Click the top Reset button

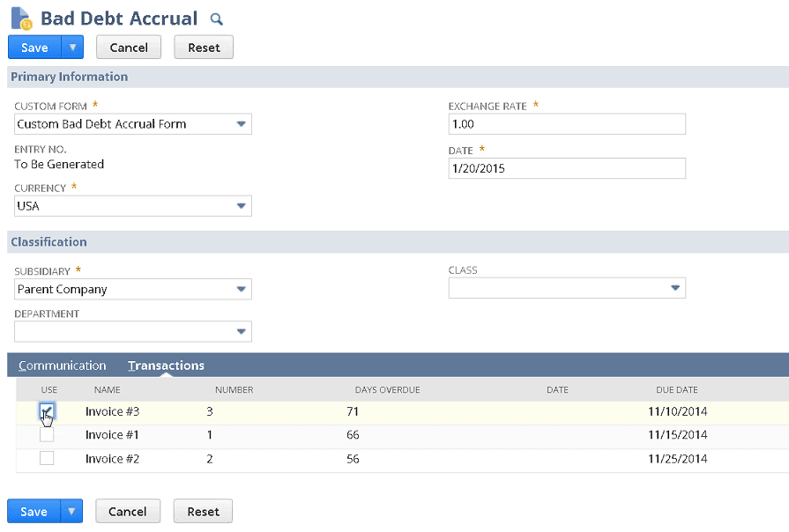point(204,48)
